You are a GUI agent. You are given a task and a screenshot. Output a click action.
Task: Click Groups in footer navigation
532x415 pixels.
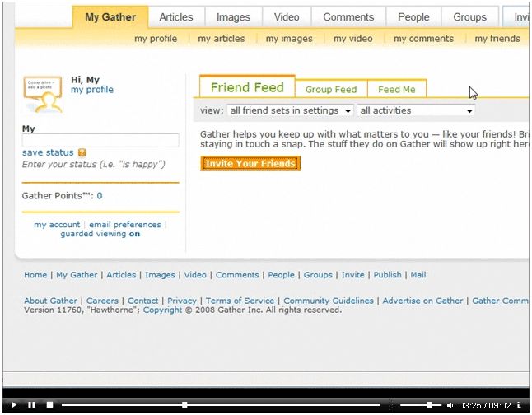coord(318,275)
